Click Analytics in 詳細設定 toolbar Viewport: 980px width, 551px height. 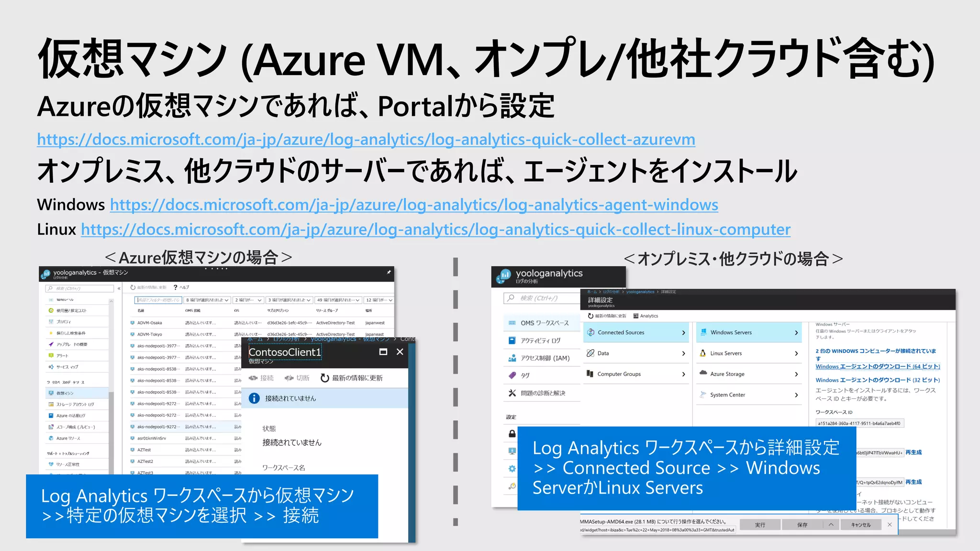click(646, 316)
